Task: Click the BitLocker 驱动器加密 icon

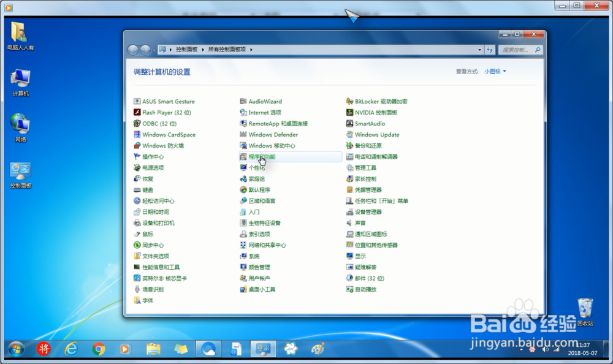Action: (x=349, y=101)
